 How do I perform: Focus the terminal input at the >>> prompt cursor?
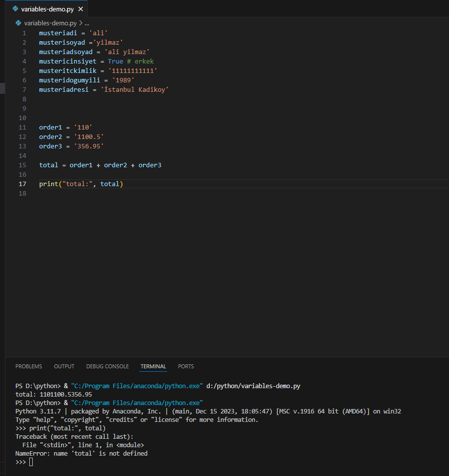[31, 462]
